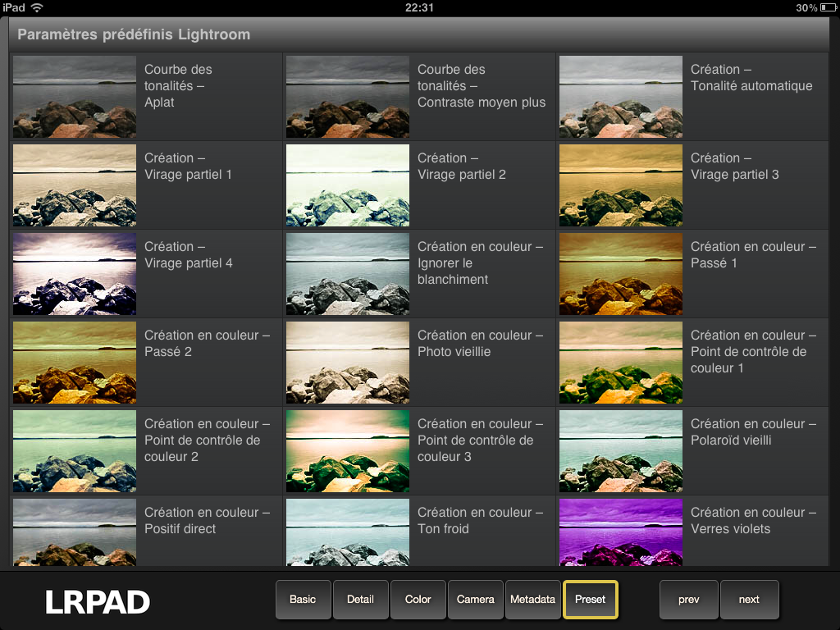Tap the 'Passé 2' label text
Viewport: 840px width, 630px height.
click(x=167, y=351)
